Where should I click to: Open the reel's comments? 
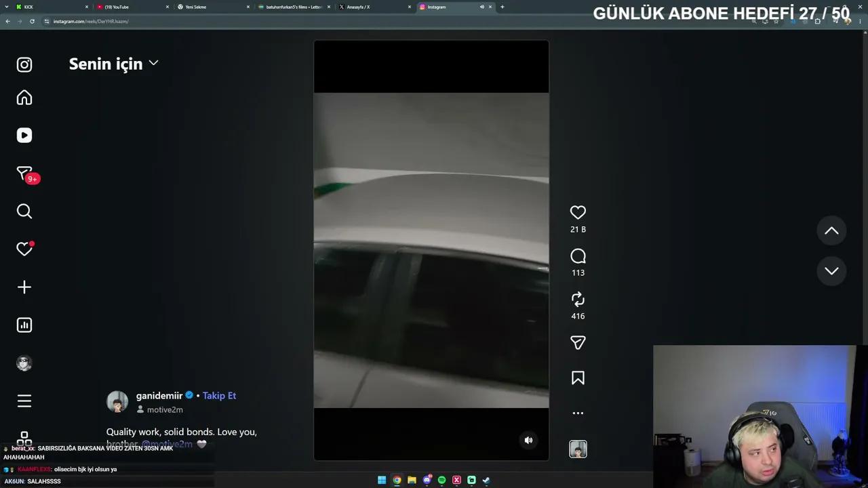tap(578, 256)
